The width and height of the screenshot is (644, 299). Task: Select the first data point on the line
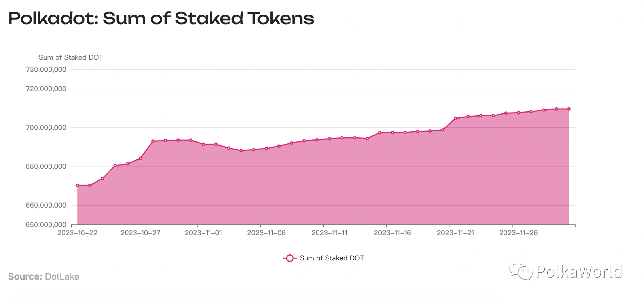point(77,185)
